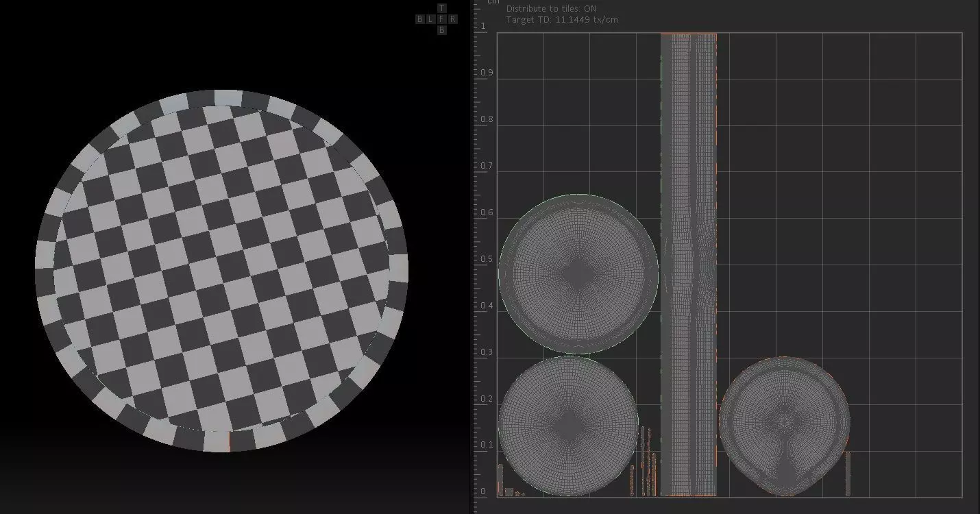Click the '0.9' ruler label
Viewport: 980px width, 514px height.
click(x=486, y=73)
